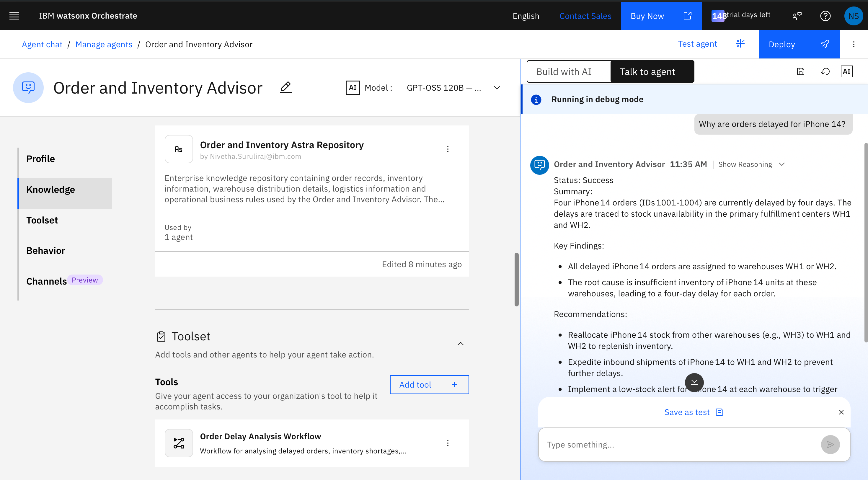The height and width of the screenshot is (480, 868).
Task: Edit the agent name with pencil icon
Action: point(286,88)
